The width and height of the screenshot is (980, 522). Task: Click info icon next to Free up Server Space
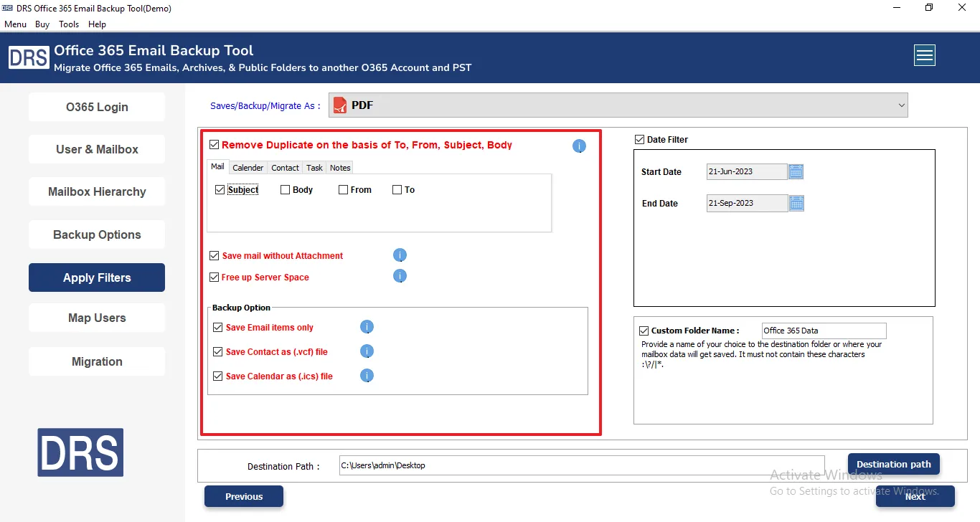[400, 276]
